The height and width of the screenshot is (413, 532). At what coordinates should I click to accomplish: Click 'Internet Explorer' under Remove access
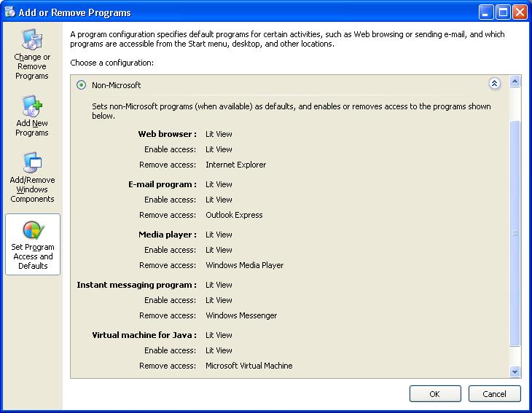click(236, 165)
